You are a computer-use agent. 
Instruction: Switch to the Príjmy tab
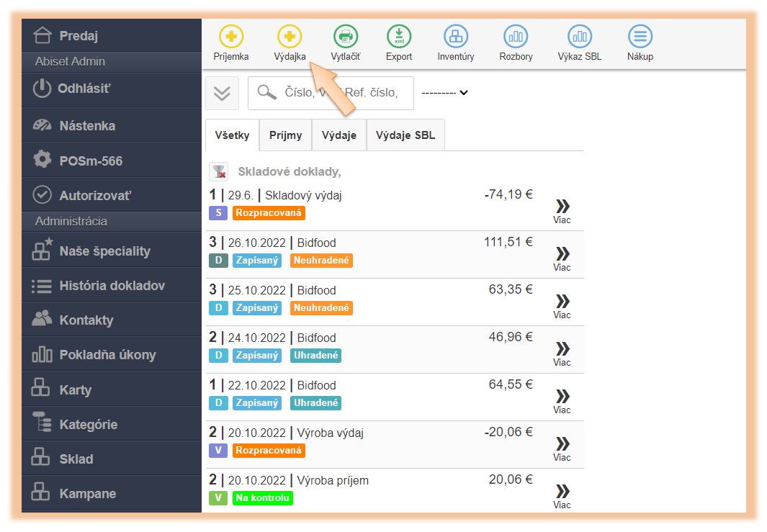point(285,135)
